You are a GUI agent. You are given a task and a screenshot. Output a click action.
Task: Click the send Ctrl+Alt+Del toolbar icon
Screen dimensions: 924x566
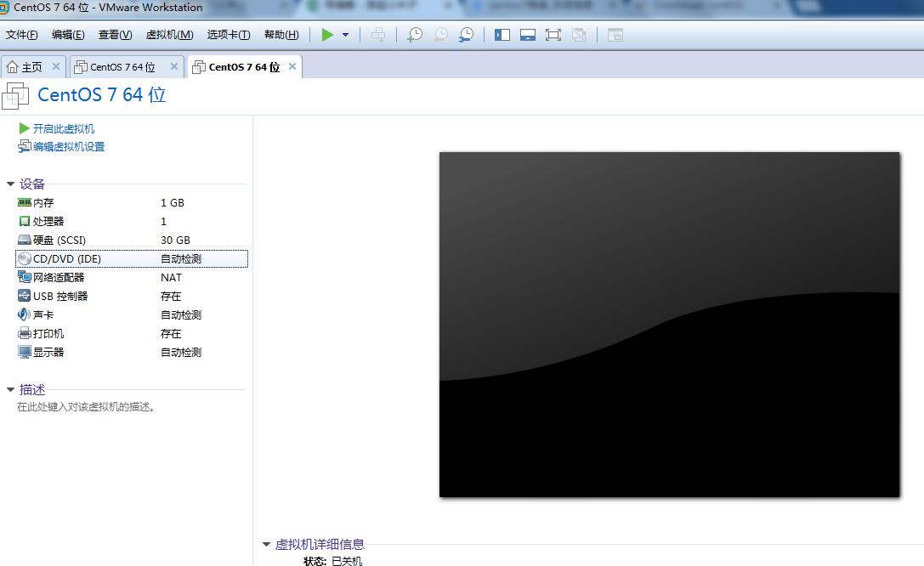[x=378, y=35]
